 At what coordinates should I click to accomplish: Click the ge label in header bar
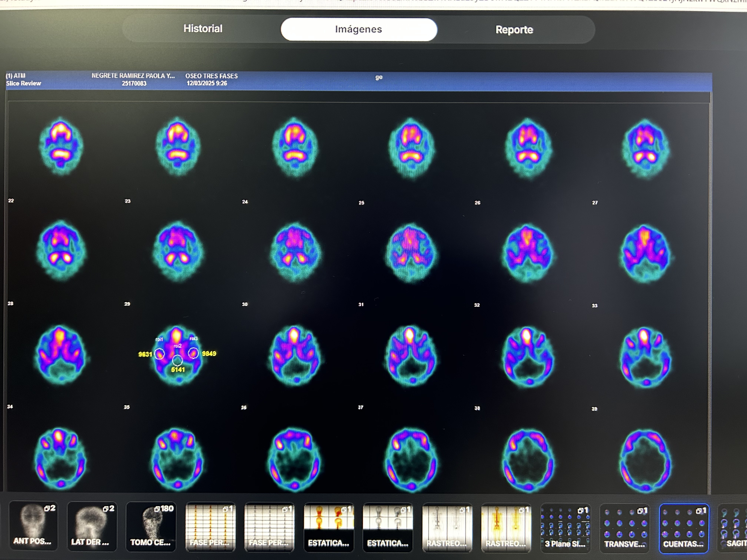(379, 77)
